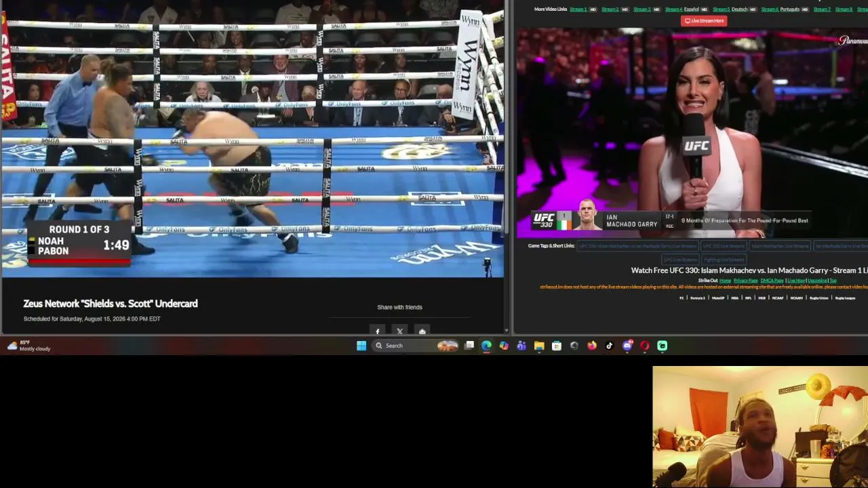This screenshot has height=488, width=868.
Task: Open TikTok from the taskbar
Action: coord(609,346)
